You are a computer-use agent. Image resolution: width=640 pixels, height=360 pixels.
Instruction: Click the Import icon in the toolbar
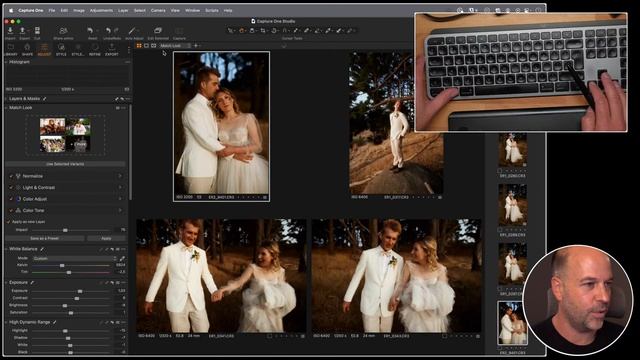tap(10, 31)
